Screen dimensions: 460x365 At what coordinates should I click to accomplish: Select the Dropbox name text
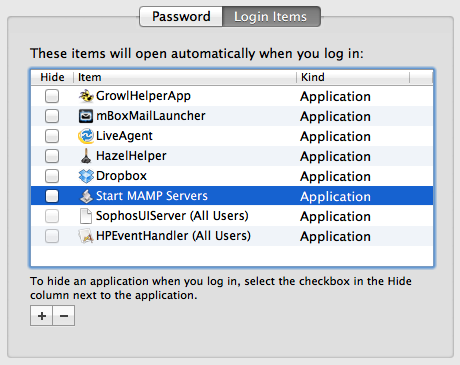[121, 176]
